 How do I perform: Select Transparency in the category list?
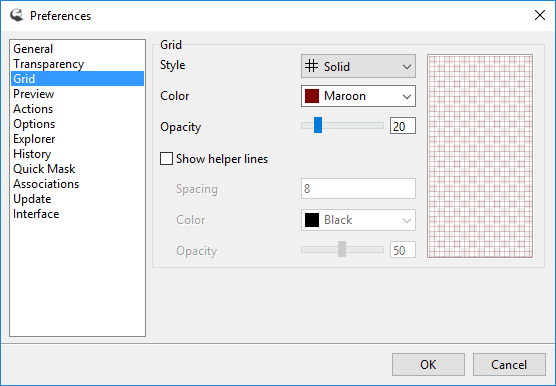[x=77, y=64]
